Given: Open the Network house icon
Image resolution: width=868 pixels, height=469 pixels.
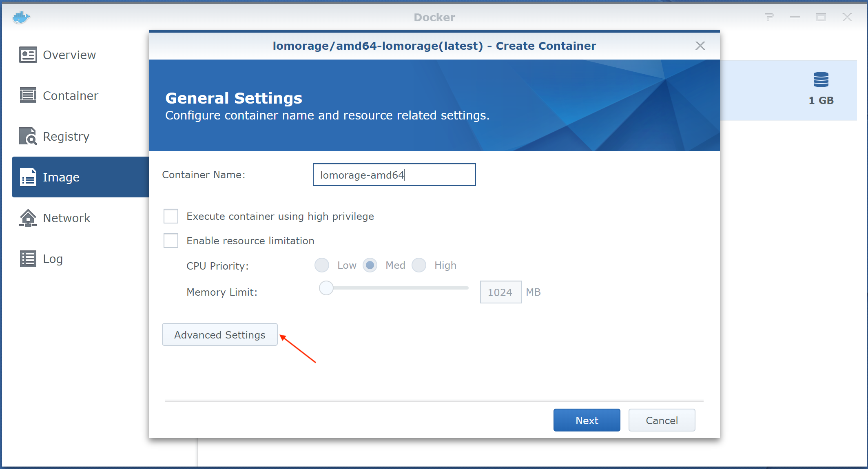Looking at the screenshot, I should pyautogui.click(x=28, y=218).
